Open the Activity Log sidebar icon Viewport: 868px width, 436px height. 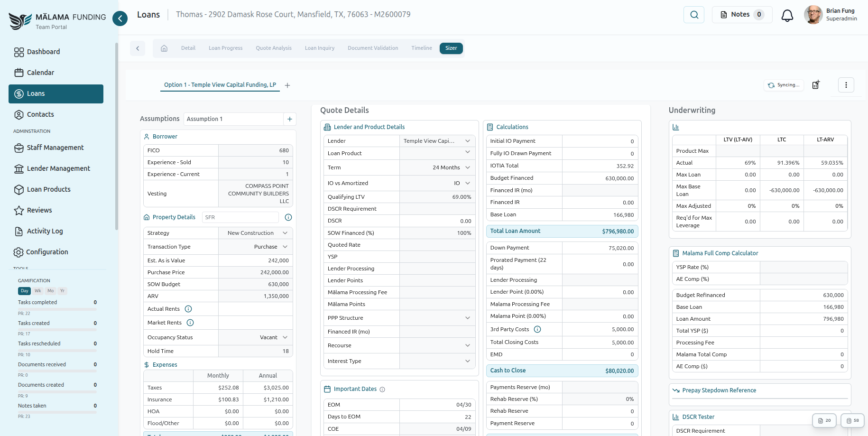click(x=19, y=231)
